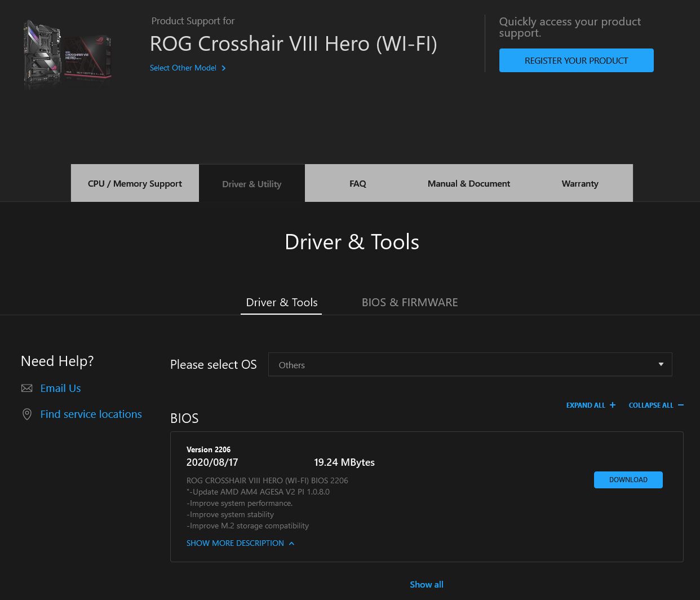Select the Warranty tab
The width and height of the screenshot is (700, 600).
(x=579, y=183)
